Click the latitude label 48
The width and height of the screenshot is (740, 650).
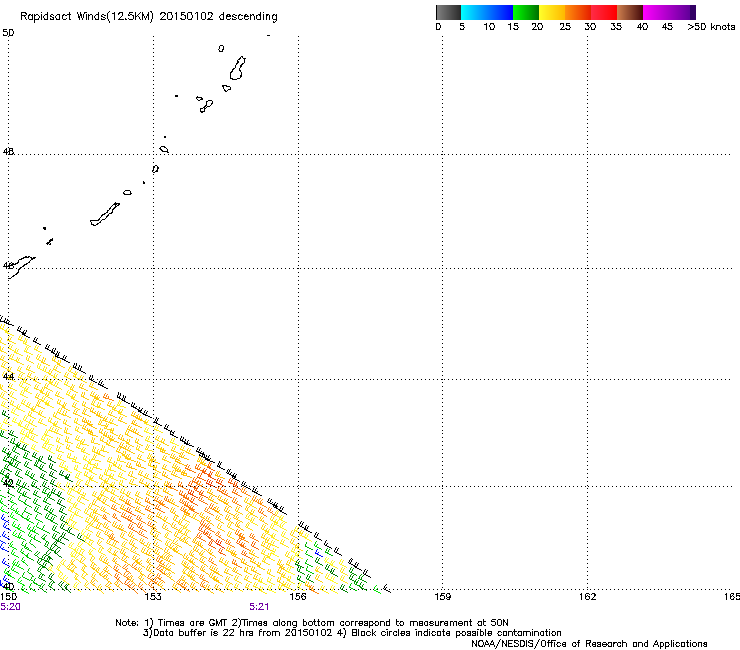tap(8, 152)
